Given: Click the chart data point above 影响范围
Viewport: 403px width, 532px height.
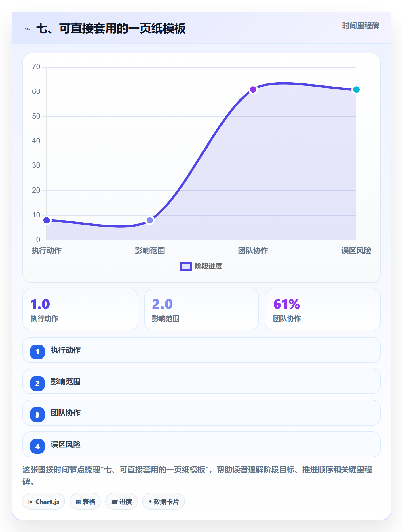Looking at the screenshot, I should pos(150,220).
